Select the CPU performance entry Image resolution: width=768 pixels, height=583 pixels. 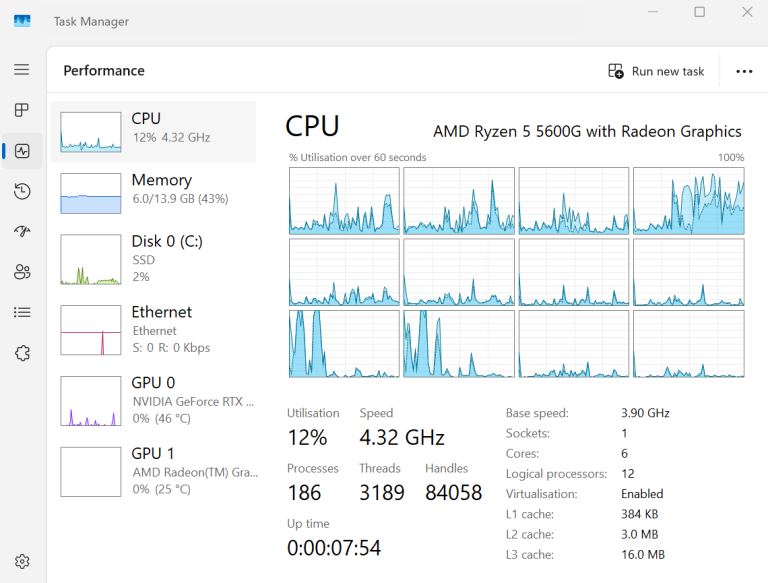[153, 131]
